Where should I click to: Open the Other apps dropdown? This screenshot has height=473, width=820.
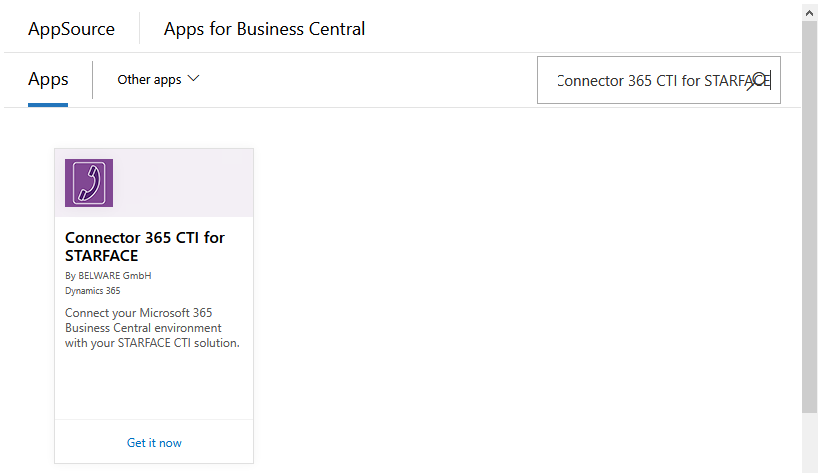click(158, 80)
